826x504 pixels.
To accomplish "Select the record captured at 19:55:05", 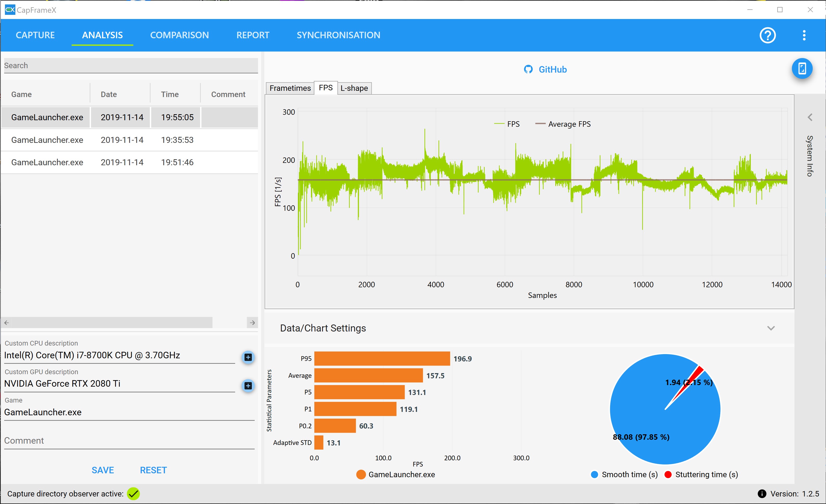I will coord(130,117).
